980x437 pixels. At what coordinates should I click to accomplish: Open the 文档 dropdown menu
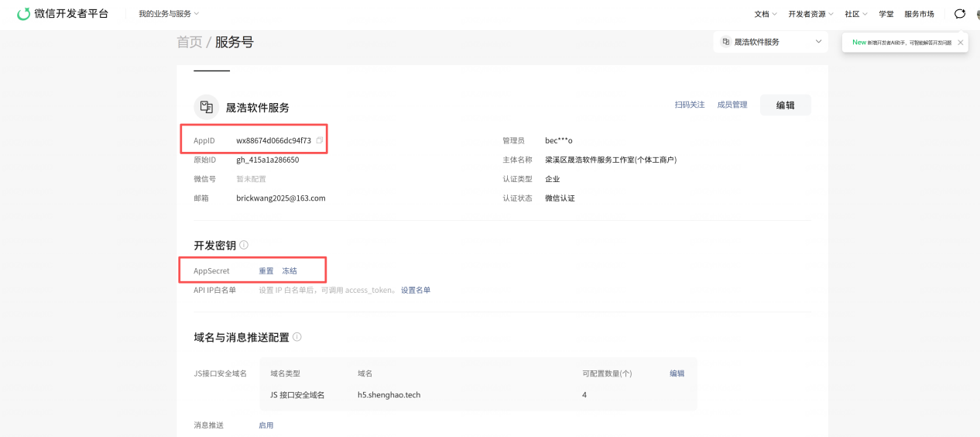tap(765, 14)
